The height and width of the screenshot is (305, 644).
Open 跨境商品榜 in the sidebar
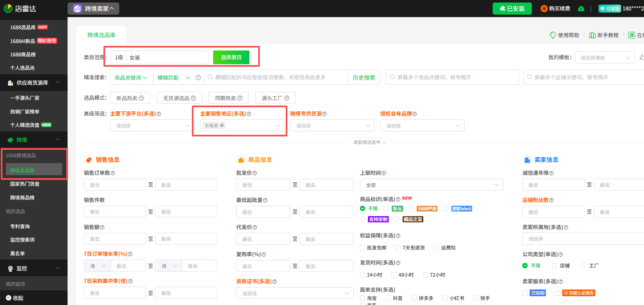tap(22, 197)
